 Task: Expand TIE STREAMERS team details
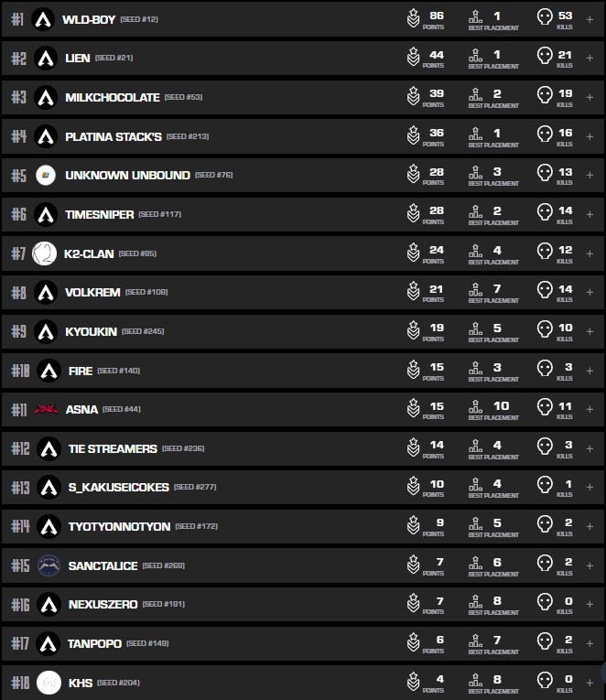[590, 448]
